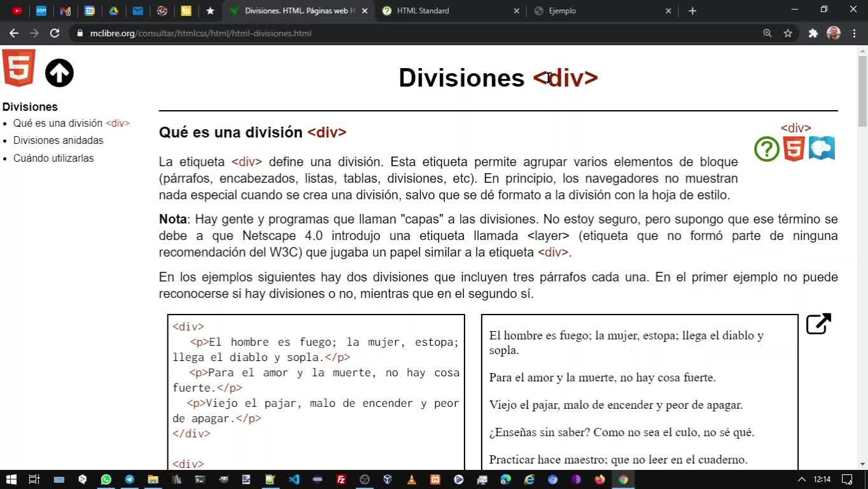Close the Divisiones HTML tab
Screen dimensions: 868x489
click(x=365, y=11)
